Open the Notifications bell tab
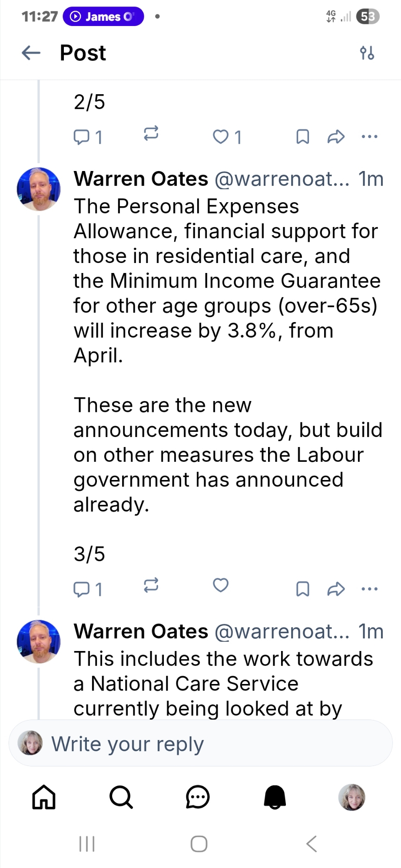Screen dimensions: 401x868 [275, 797]
